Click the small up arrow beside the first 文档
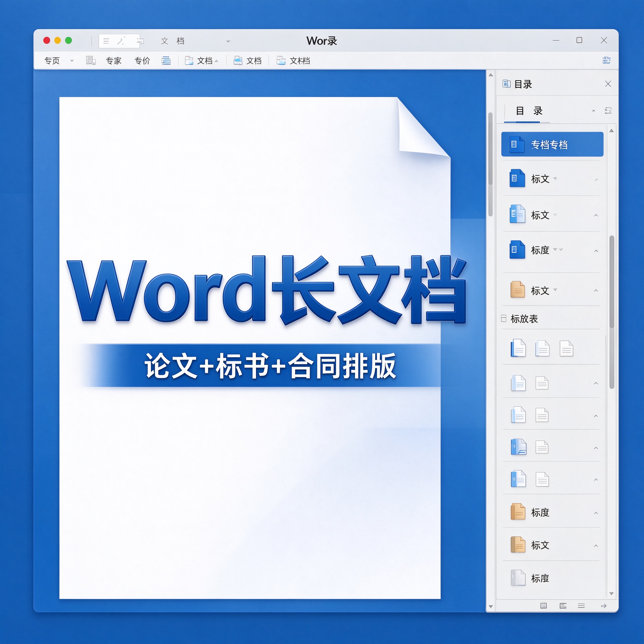 click(x=217, y=61)
